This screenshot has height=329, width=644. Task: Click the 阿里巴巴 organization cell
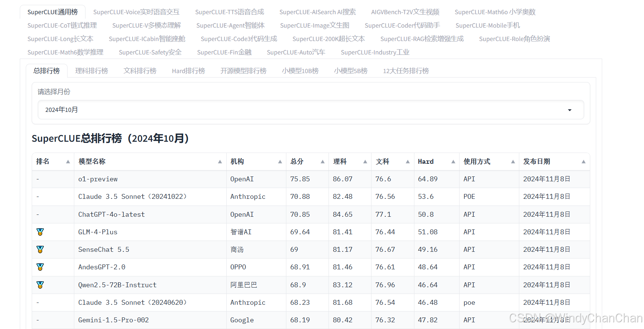(x=256, y=285)
